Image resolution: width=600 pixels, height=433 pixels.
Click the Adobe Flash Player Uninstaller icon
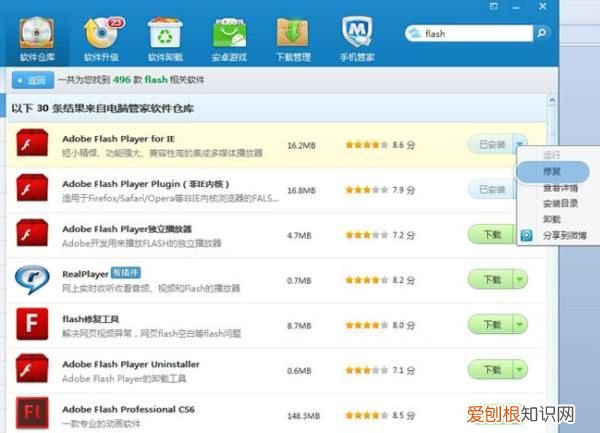(32, 369)
